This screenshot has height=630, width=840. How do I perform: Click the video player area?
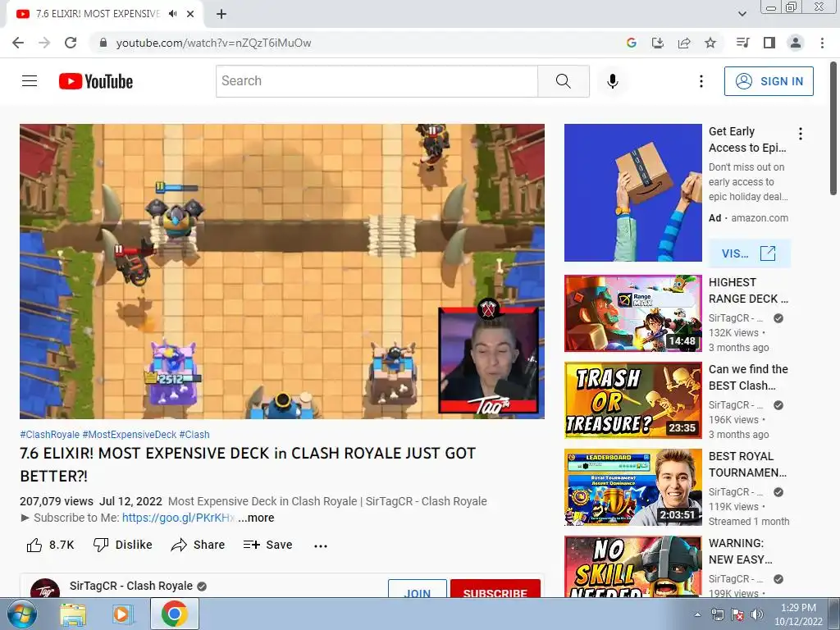pyautogui.click(x=282, y=271)
